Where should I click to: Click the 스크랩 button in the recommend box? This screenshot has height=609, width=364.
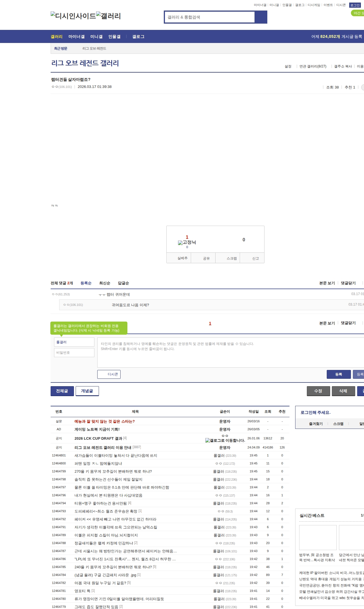point(227,258)
